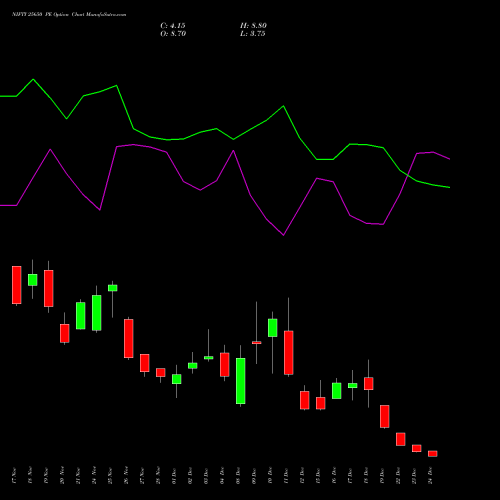This screenshot has height=500, width=500.
Task: Click the 24 Nov date label
Action: tap(94, 476)
